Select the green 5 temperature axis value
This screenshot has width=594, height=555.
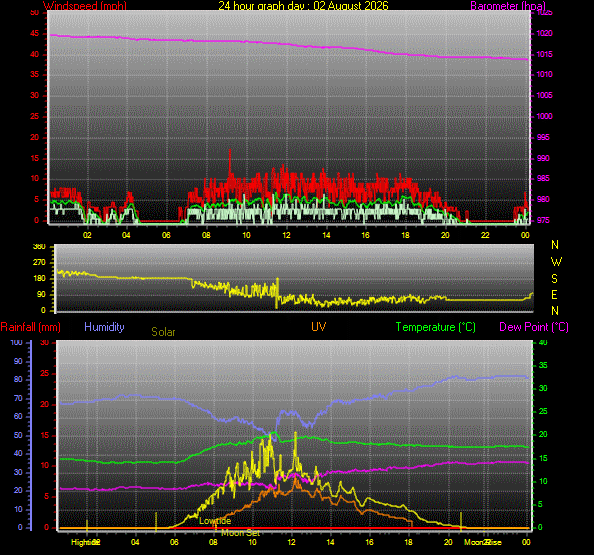pos(540,505)
